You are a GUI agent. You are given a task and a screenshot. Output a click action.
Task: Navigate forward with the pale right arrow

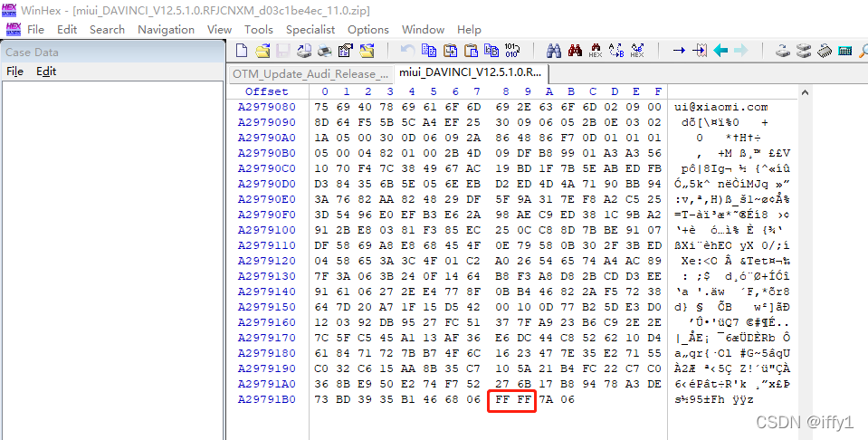coord(741,51)
